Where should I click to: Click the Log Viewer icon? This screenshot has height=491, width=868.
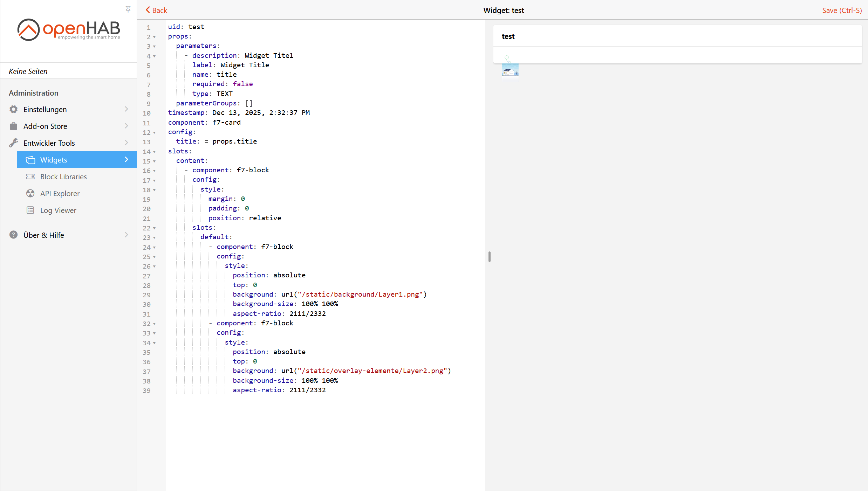30,210
